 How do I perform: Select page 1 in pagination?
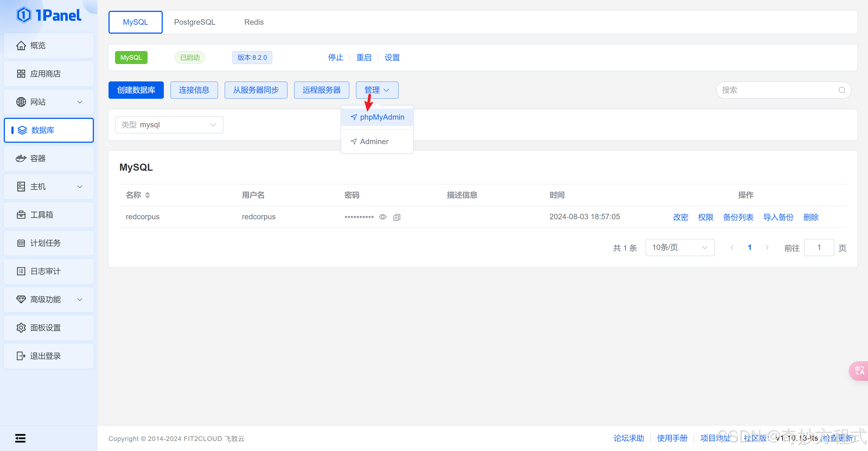pyautogui.click(x=749, y=247)
